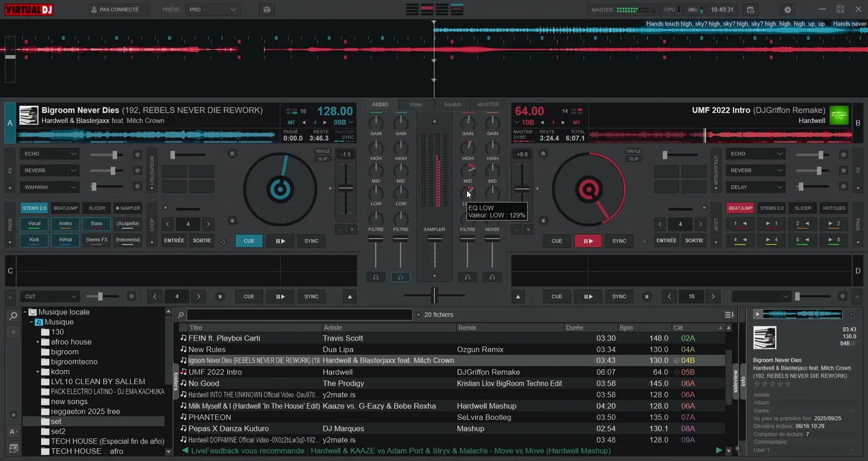Viewport: 868px width, 461px height.
Task: Click the cube icon next to PRO preset
Action: pyautogui.click(x=266, y=10)
